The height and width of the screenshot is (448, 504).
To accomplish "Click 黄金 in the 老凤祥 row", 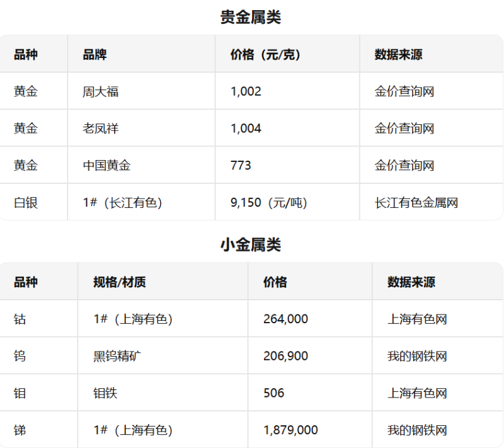I will (x=26, y=129).
